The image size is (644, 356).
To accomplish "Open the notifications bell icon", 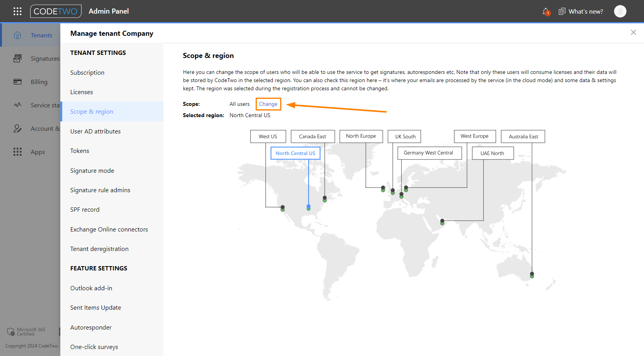I will point(546,12).
